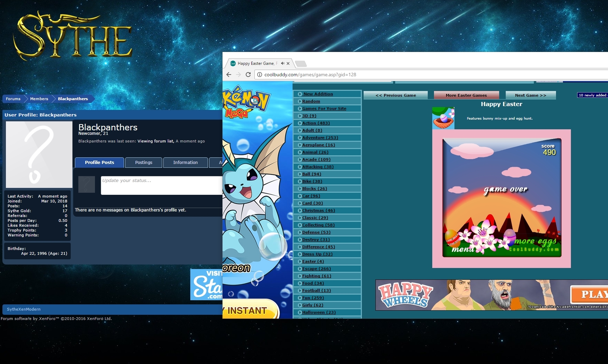
Task: Click the Update your status field
Action: click(x=162, y=185)
